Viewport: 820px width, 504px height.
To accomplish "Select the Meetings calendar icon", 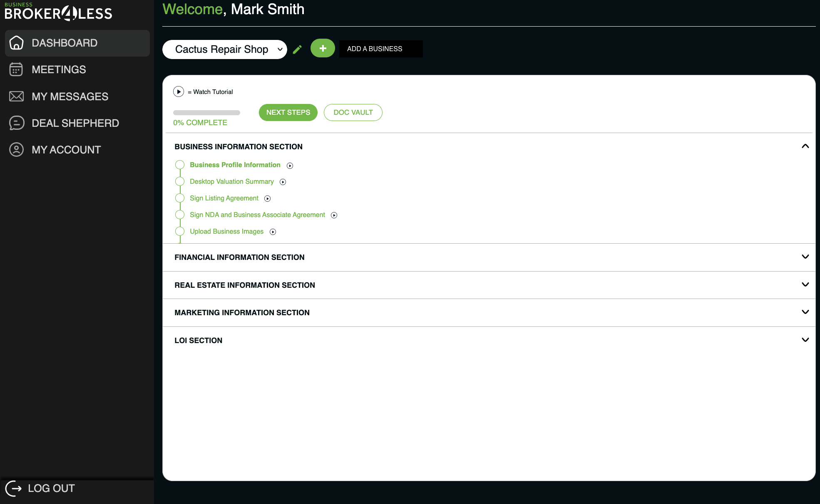I will pos(16,69).
